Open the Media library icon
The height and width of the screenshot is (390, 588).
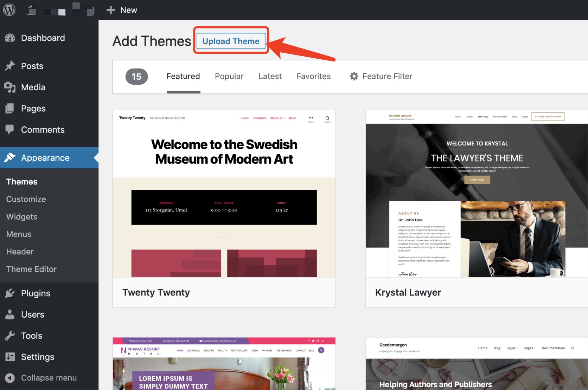[x=10, y=87]
